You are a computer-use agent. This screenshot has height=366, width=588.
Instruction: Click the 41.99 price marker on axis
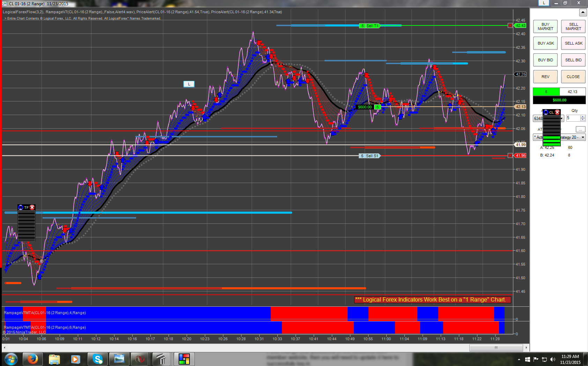[521, 145]
